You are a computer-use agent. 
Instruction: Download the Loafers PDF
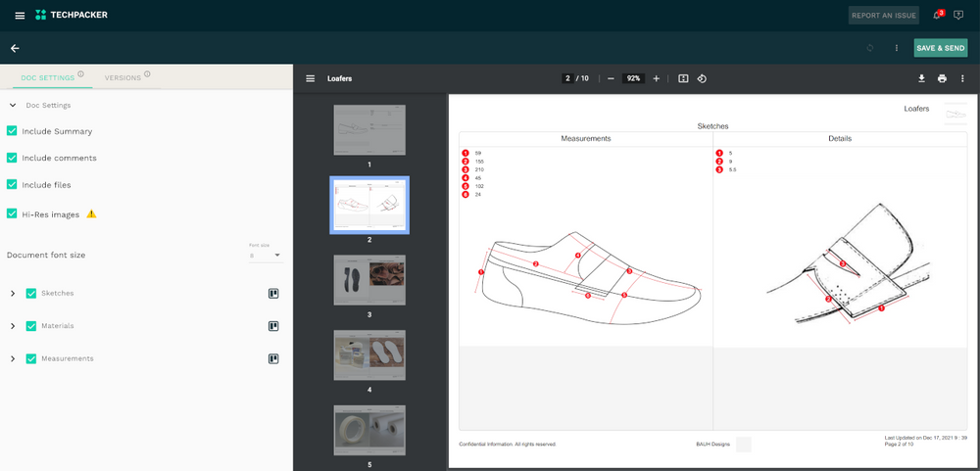[921, 78]
